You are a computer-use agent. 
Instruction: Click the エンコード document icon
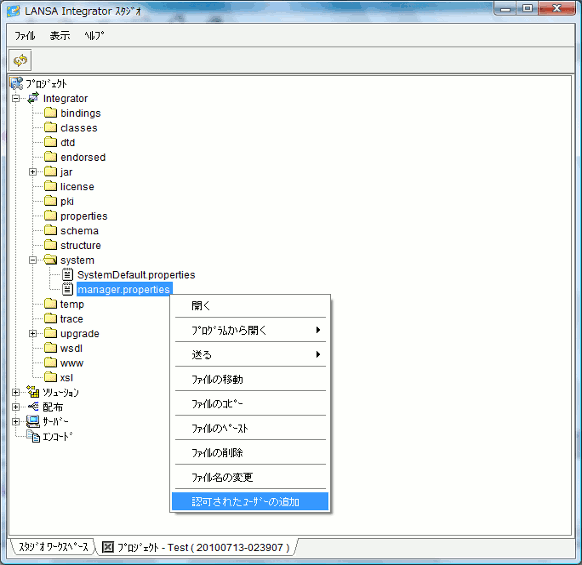33,436
